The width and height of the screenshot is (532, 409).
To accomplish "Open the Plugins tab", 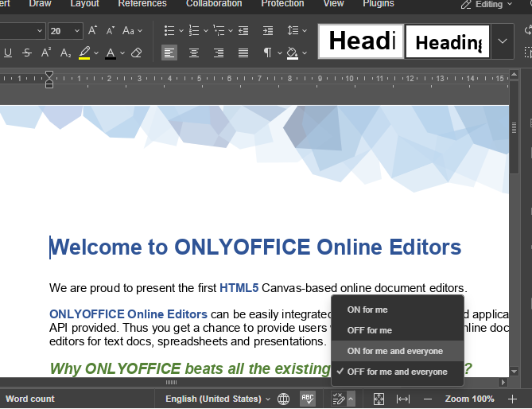I will (x=379, y=4).
